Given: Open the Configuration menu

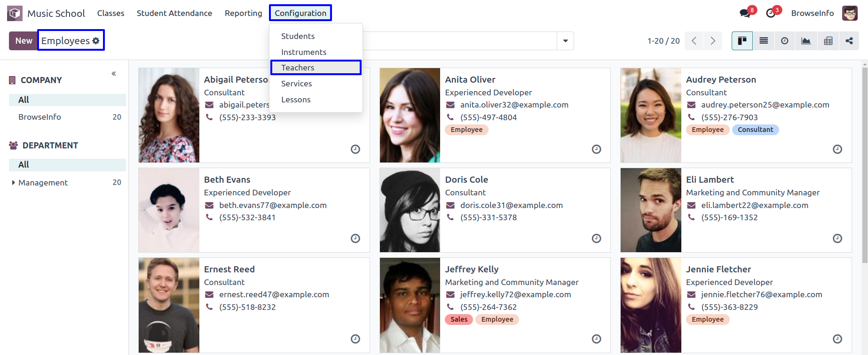Looking at the screenshot, I should coord(300,13).
